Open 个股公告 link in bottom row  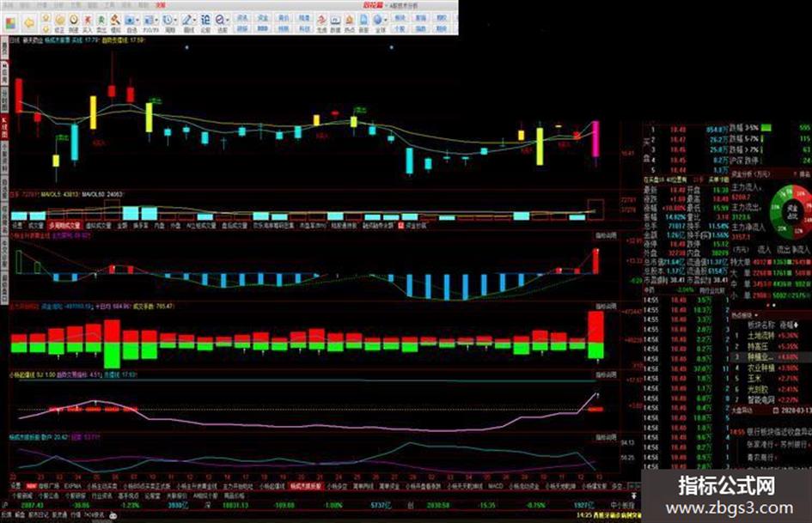tap(48, 496)
